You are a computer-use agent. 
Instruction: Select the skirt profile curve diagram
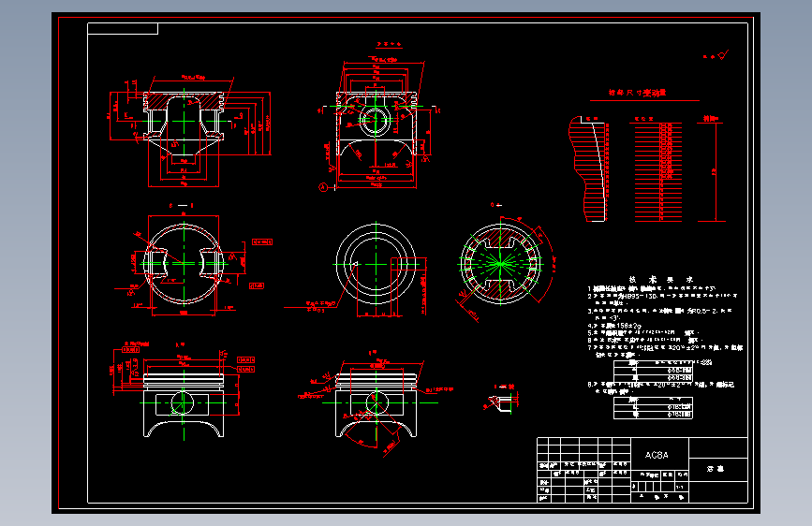(x=588, y=168)
